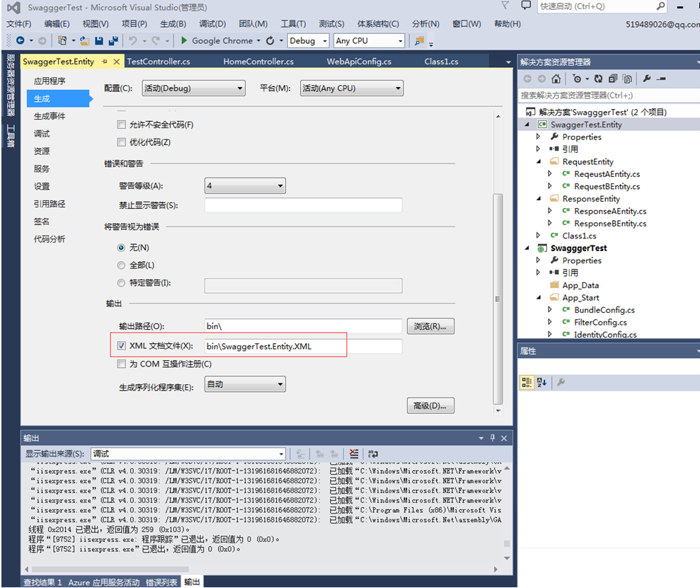Click the Find in Files toolbar icon
The image size is (700, 588).
(419, 40)
